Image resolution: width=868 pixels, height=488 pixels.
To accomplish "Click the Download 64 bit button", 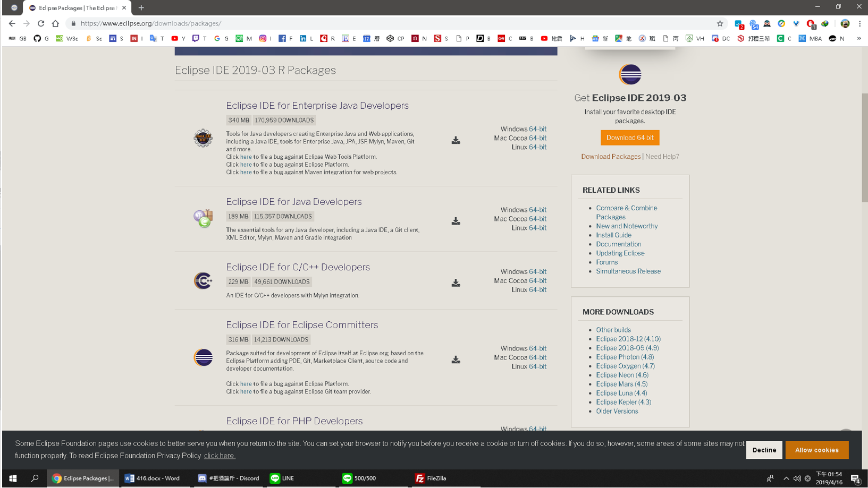I will 630,138.
